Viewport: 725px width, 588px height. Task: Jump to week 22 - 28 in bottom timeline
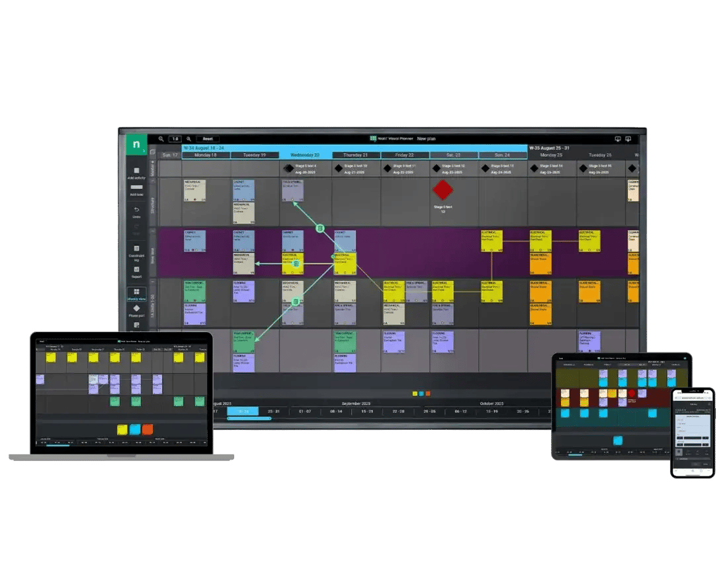point(398,411)
